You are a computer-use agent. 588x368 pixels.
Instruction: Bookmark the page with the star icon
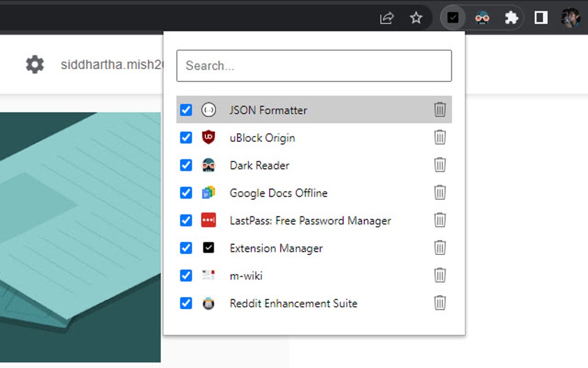[x=416, y=17]
